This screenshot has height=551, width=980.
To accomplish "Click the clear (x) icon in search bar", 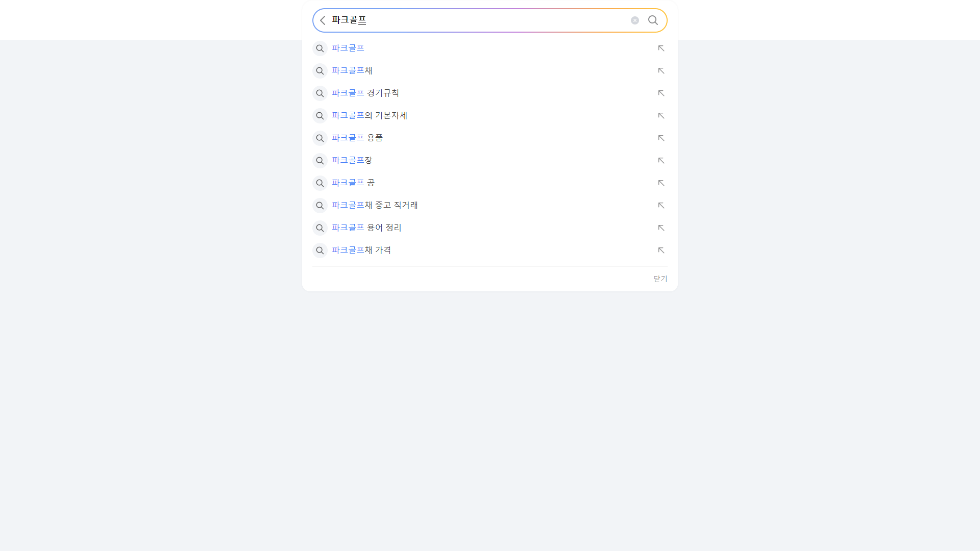I will click(x=635, y=20).
